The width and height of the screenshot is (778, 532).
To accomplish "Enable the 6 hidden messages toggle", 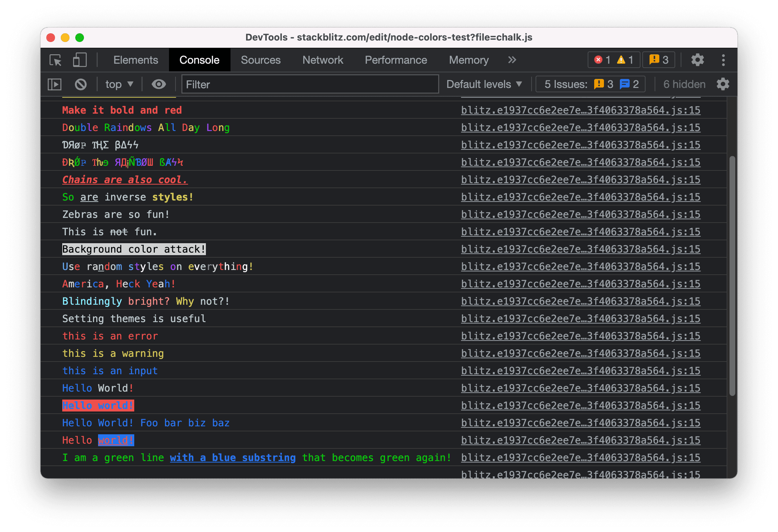I will 684,83.
